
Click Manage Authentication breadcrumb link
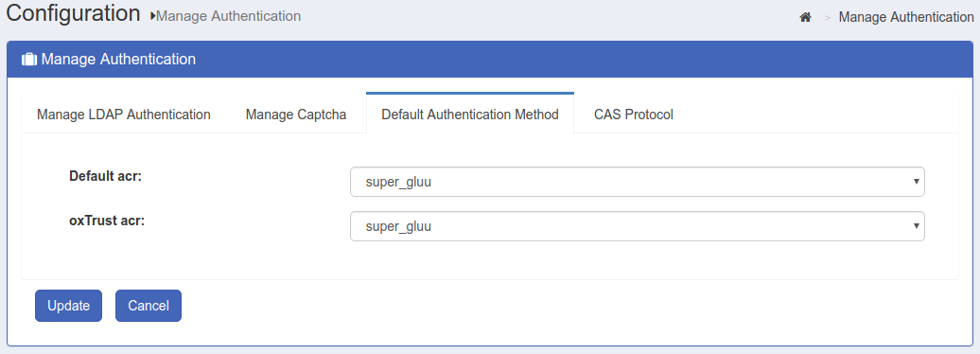(x=905, y=18)
